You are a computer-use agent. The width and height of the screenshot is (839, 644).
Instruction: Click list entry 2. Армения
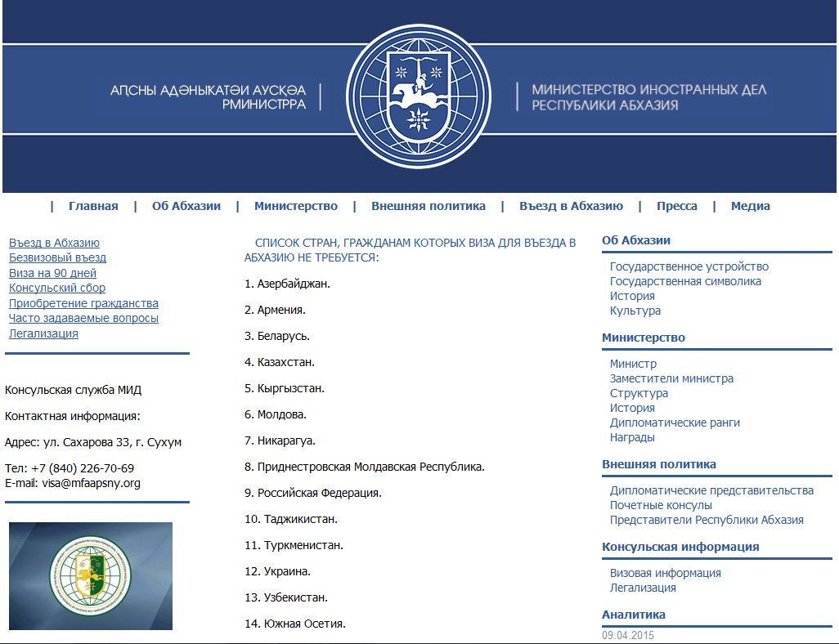[x=275, y=311]
